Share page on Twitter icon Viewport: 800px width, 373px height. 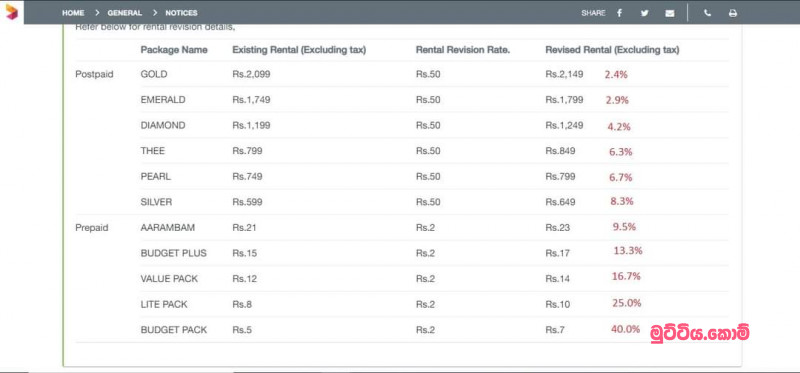coord(644,13)
